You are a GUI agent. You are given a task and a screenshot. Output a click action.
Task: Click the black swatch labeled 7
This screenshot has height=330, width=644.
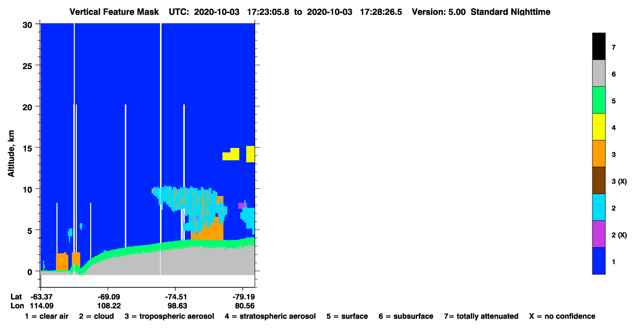point(598,47)
